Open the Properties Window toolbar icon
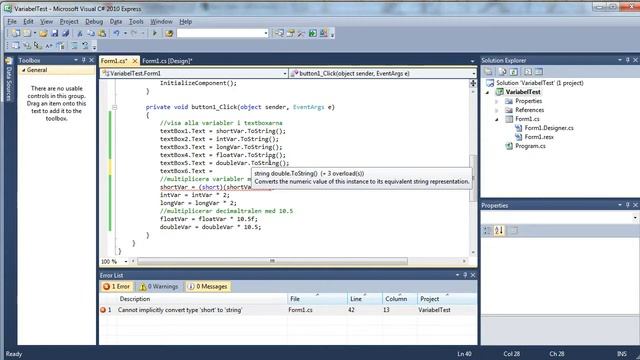The image size is (640, 360). click(x=291, y=33)
